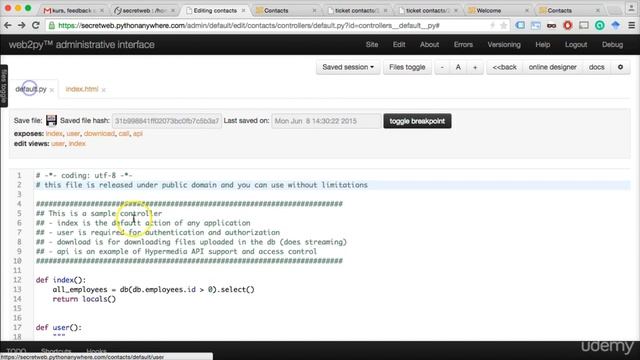The height and width of the screenshot is (360, 640).
Task: Open Chrome hamburger menu
Action: (631, 25)
